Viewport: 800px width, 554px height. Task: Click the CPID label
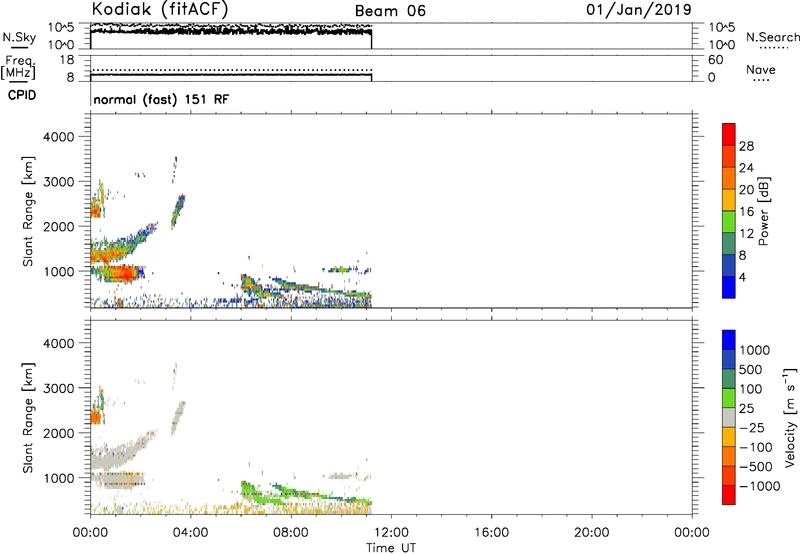coord(22,95)
